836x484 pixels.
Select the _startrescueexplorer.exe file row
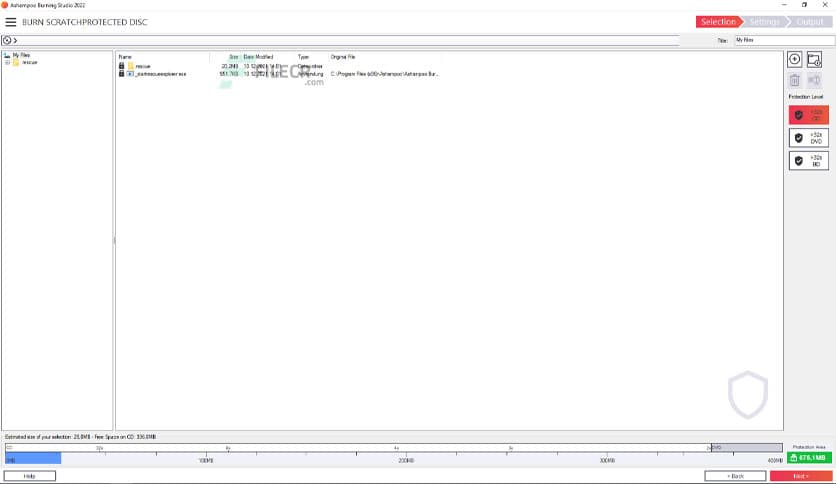click(277, 74)
